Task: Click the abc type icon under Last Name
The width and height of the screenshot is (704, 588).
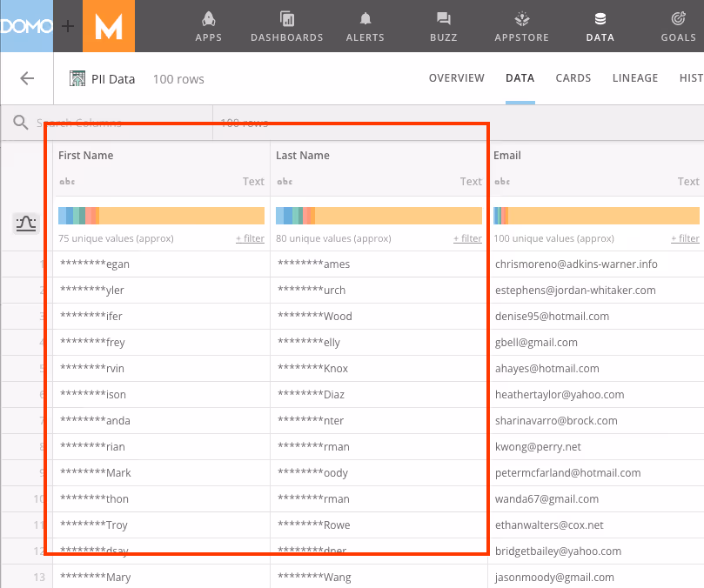Action: click(x=285, y=181)
